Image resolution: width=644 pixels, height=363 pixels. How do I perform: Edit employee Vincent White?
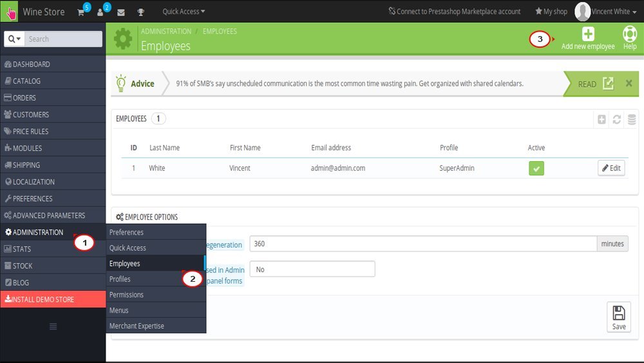(x=611, y=168)
